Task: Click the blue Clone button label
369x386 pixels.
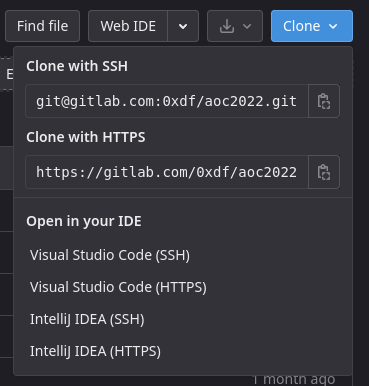Action: pos(301,26)
